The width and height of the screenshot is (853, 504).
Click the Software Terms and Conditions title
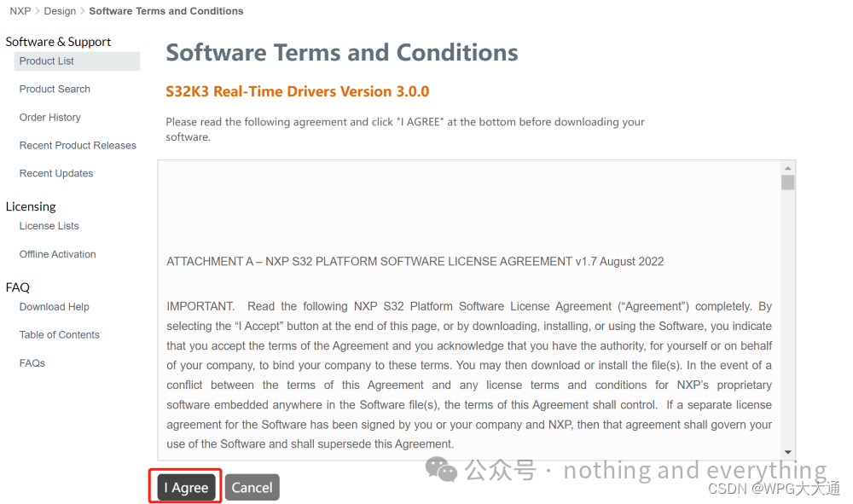[342, 53]
